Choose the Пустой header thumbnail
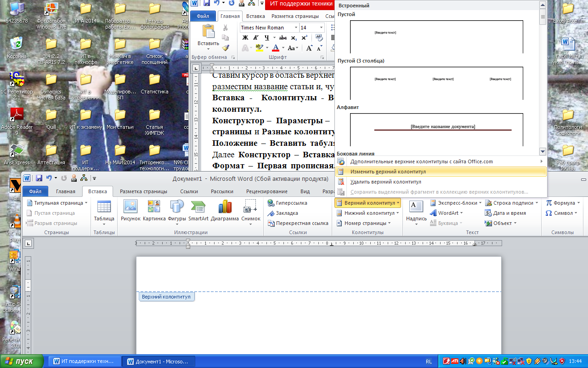Viewport: 588px width, 368px height. point(436,37)
